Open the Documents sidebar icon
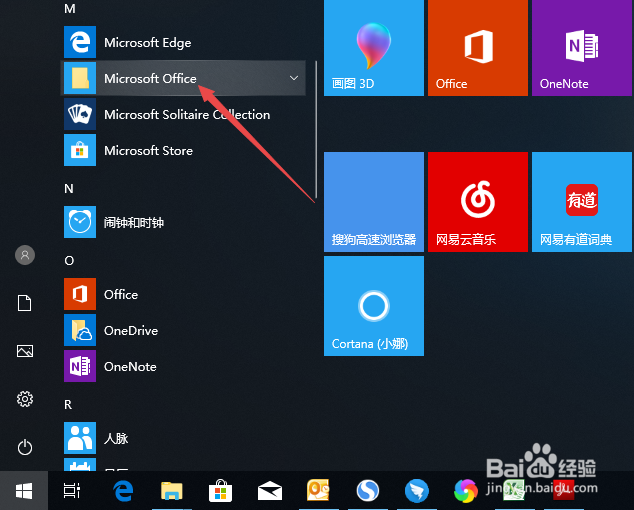The width and height of the screenshot is (634, 510). pos(25,303)
